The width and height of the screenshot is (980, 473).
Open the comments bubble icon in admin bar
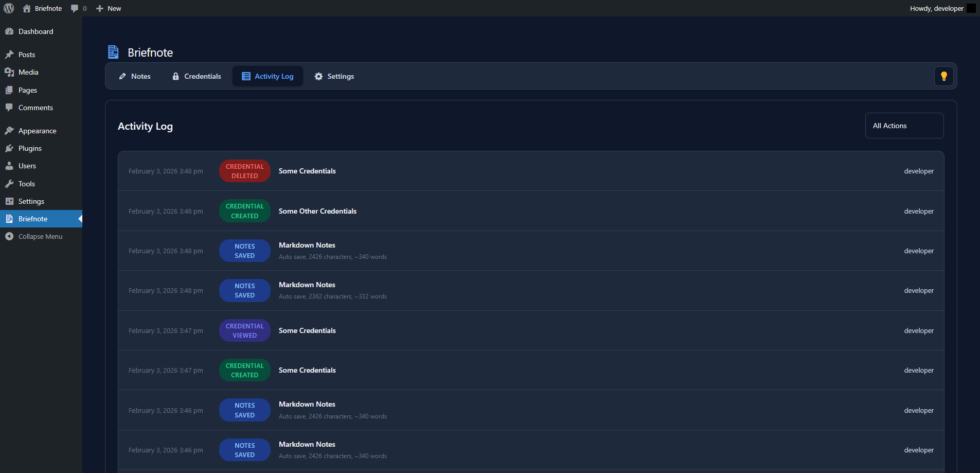75,8
